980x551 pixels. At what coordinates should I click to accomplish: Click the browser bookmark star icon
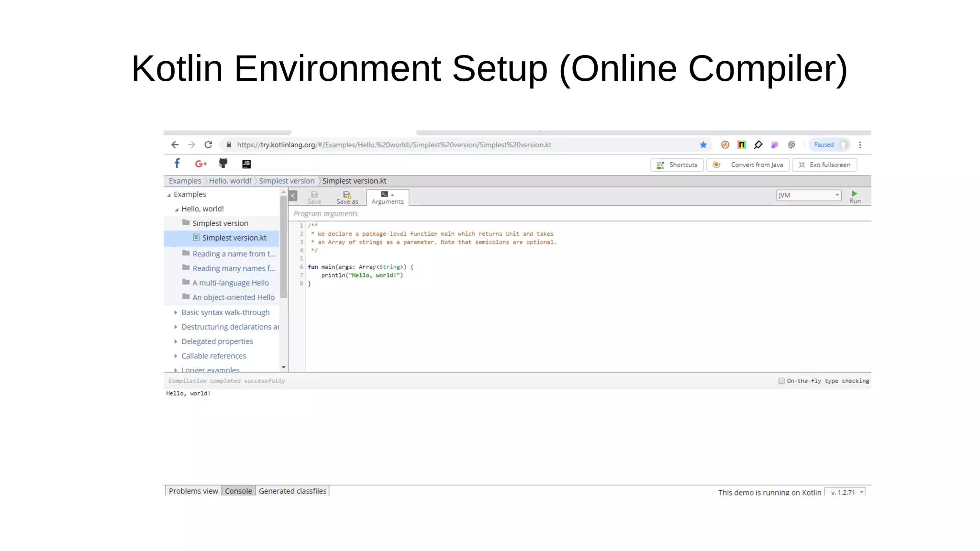tap(703, 145)
